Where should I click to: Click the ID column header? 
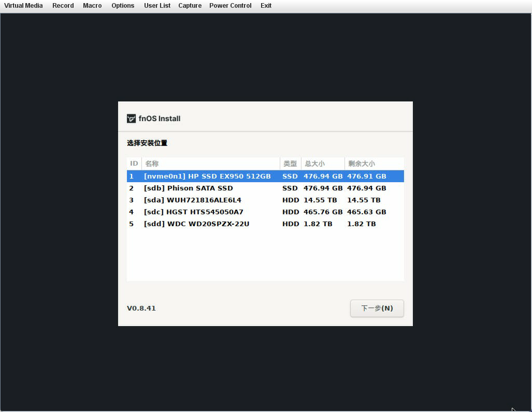point(134,163)
